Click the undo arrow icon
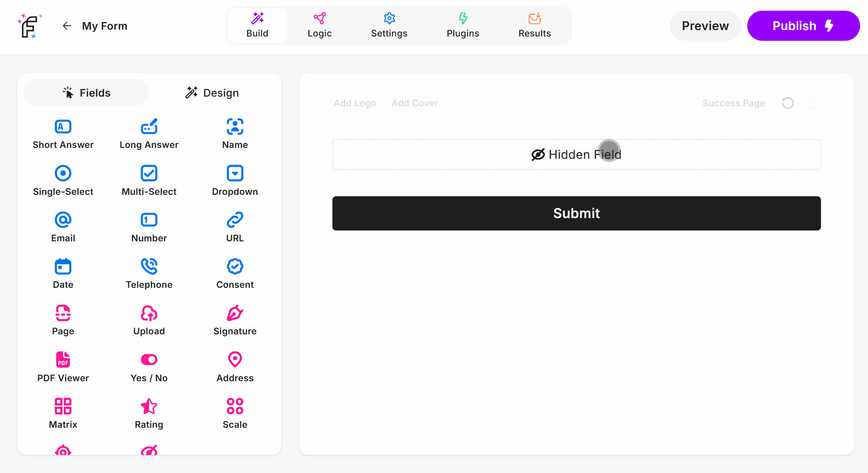 [x=788, y=103]
